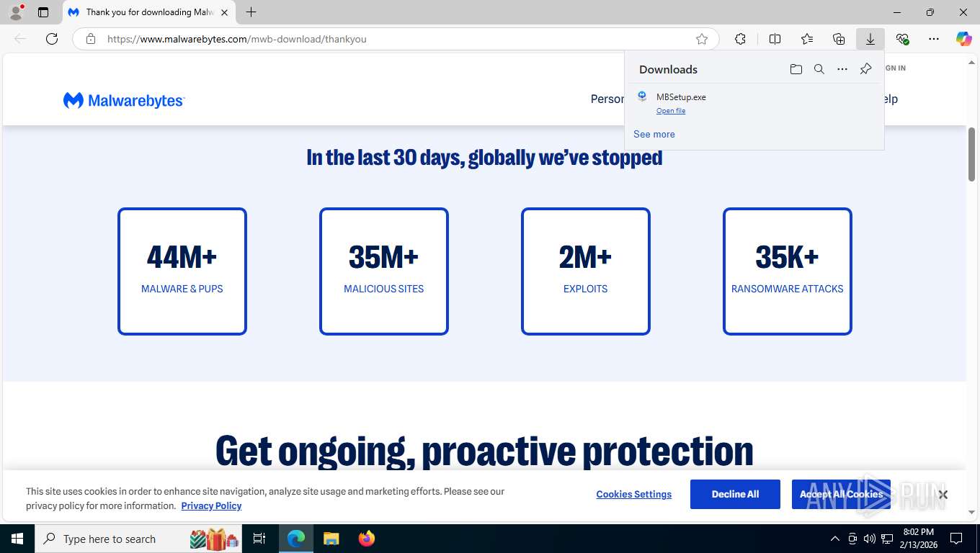Click Open file link under MBSetup.exe

tap(671, 111)
